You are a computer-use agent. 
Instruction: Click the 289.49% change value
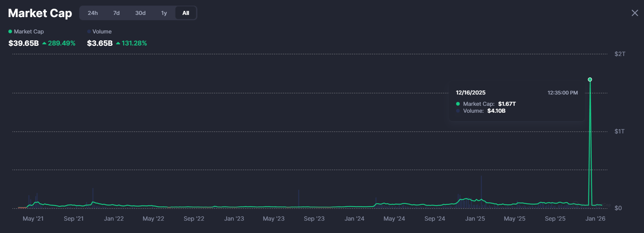62,43
